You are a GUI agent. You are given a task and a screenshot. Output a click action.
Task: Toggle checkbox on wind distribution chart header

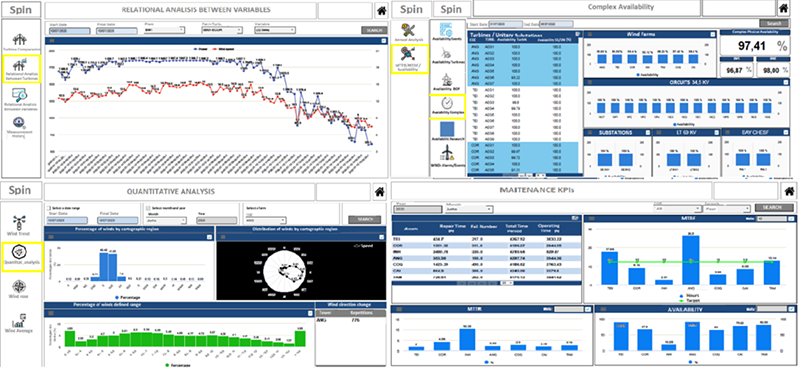point(381,237)
